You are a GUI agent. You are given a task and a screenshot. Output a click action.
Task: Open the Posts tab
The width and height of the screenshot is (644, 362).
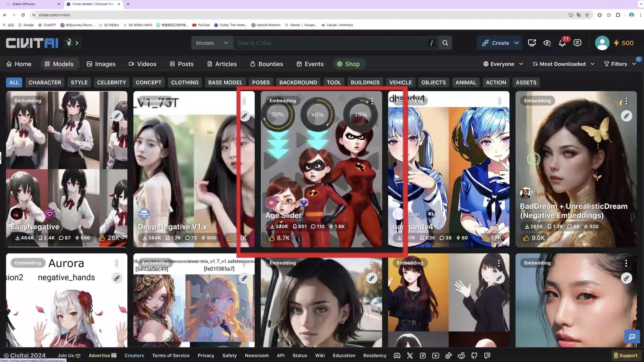pos(181,64)
